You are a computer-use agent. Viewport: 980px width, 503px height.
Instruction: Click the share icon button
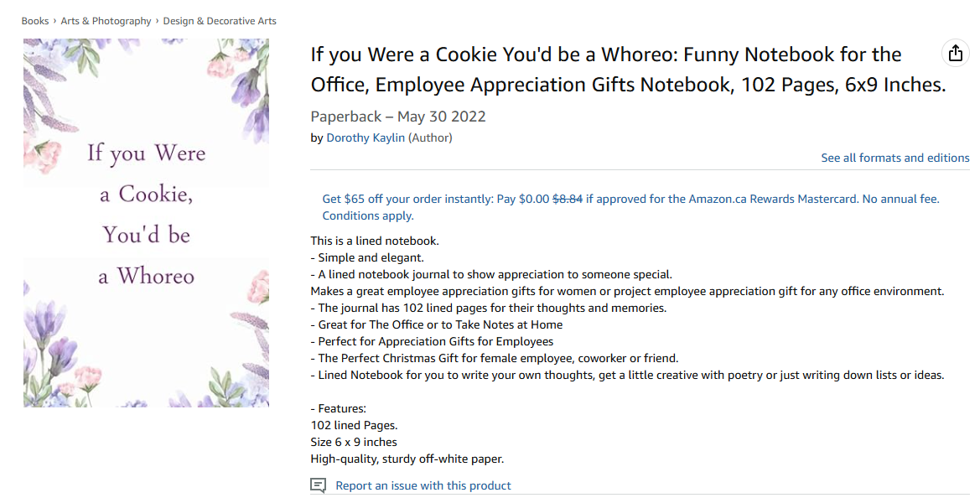[955, 54]
